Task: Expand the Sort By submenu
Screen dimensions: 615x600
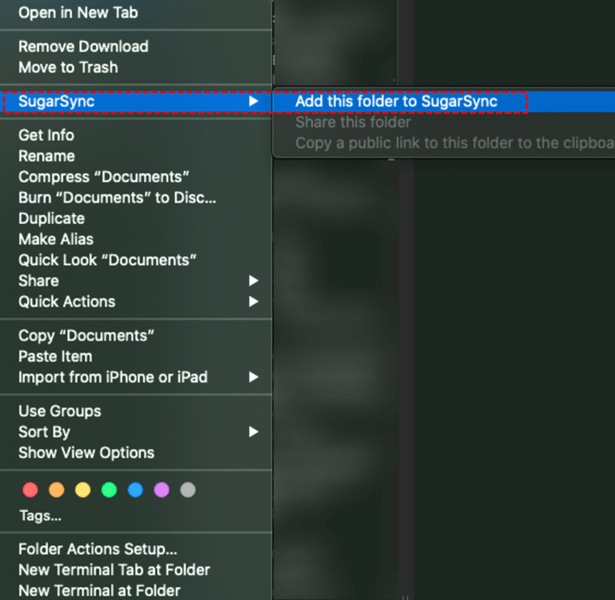Action: (x=136, y=432)
